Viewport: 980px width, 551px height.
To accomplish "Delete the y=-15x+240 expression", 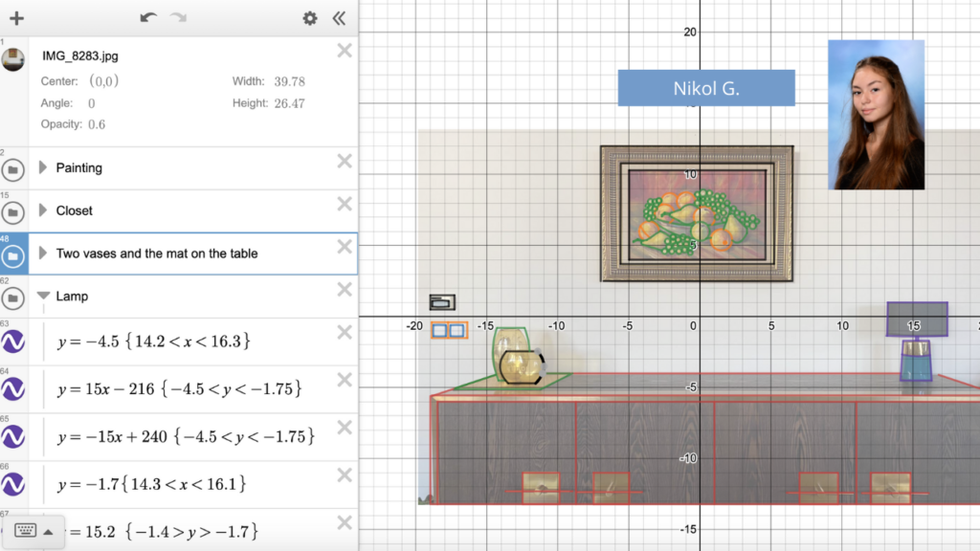I will pyautogui.click(x=345, y=428).
